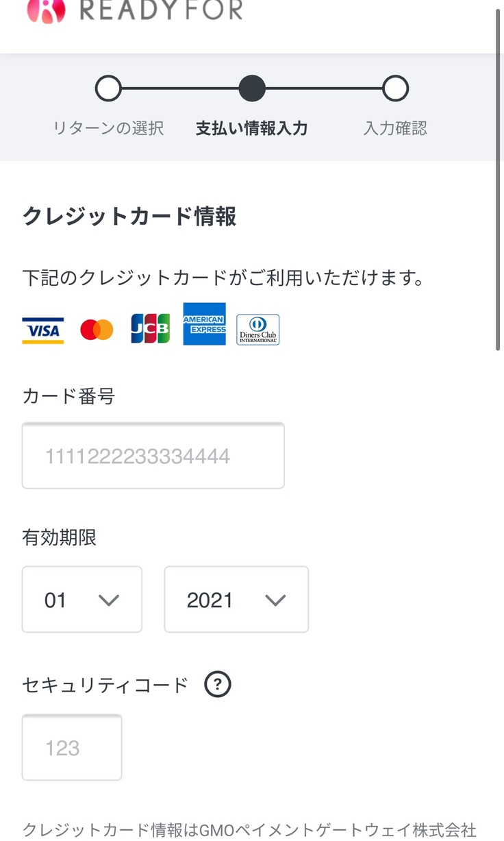
Task: Click the Diners Club icon
Action: 257,330
